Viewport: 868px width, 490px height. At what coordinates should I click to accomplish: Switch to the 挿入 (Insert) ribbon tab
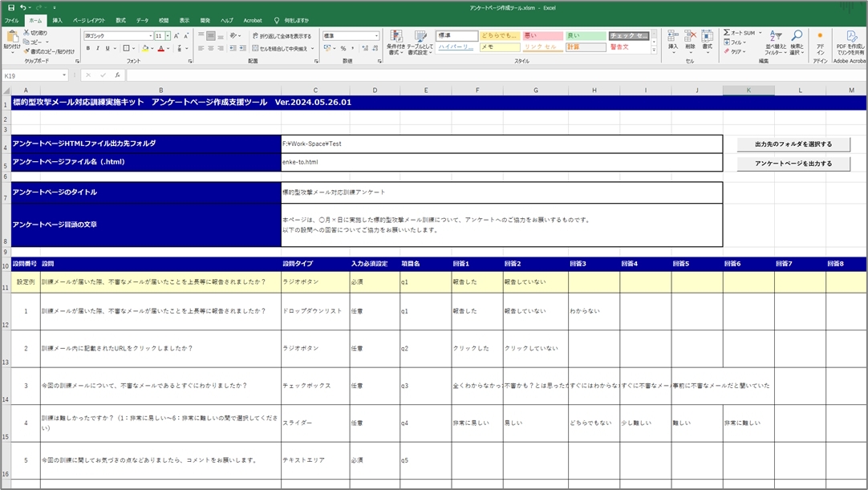coord(57,20)
